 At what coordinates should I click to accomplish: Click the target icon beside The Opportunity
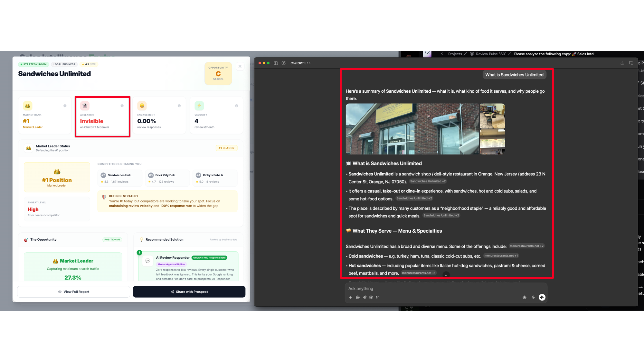tap(26, 240)
